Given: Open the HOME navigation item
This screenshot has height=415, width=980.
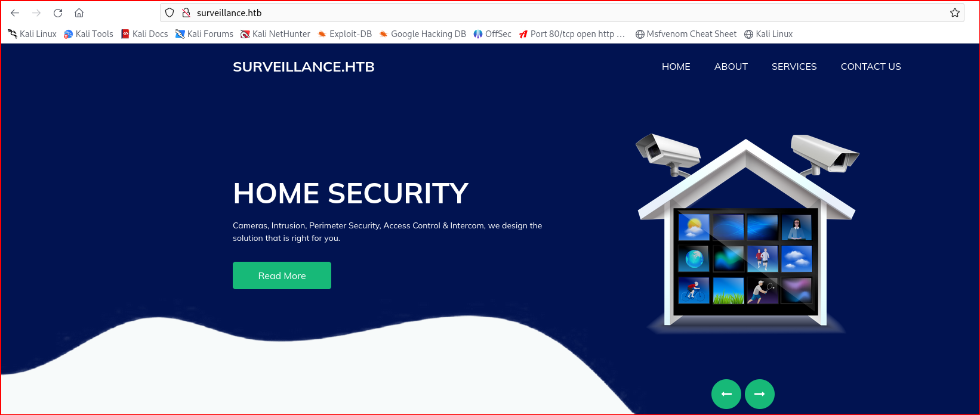Looking at the screenshot, I should tap(676, 67).
